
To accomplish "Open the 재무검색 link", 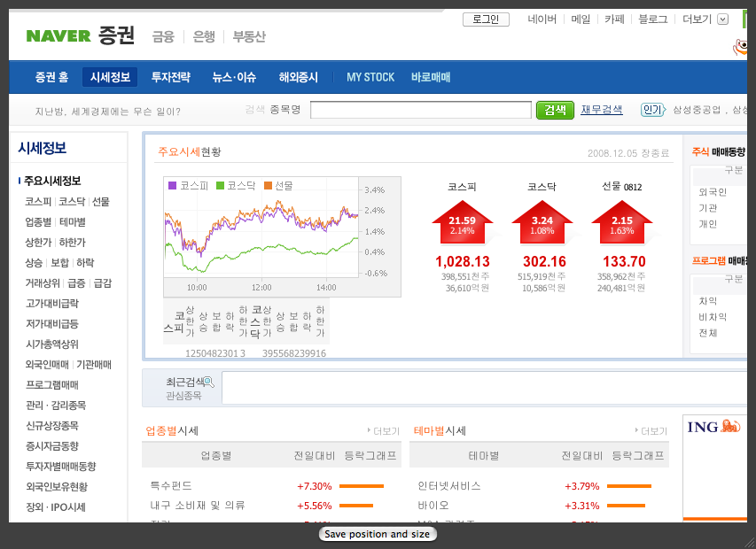I will pyautogui.click(x=602, y=110).
